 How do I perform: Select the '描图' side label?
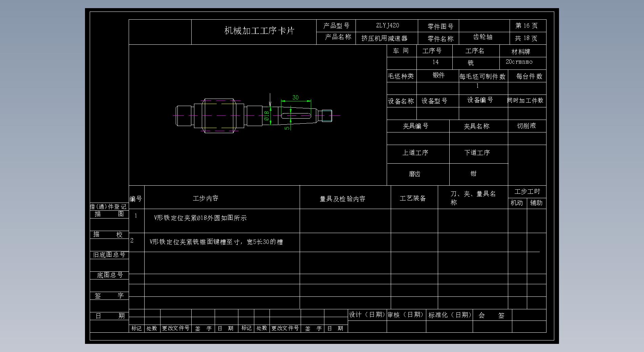point(109,214)
